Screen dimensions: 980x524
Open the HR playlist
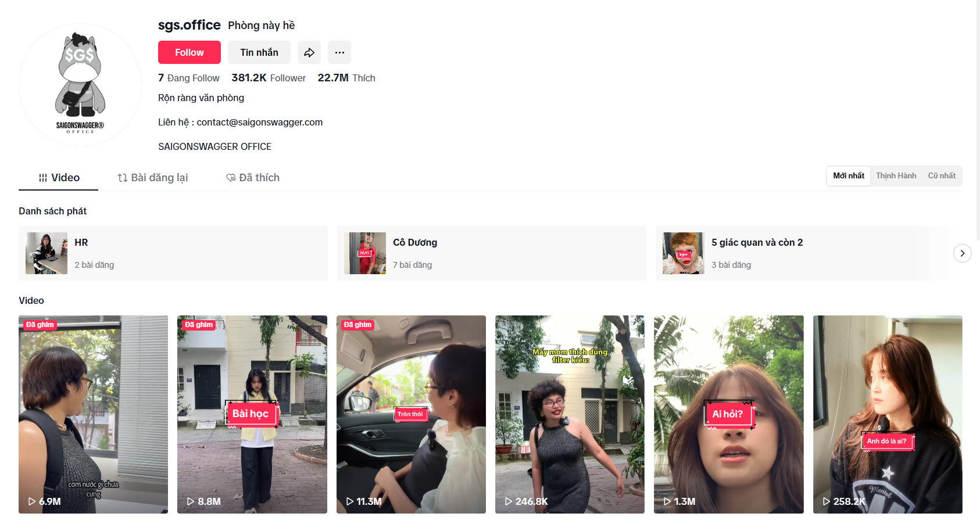click(x=173, y=253)
